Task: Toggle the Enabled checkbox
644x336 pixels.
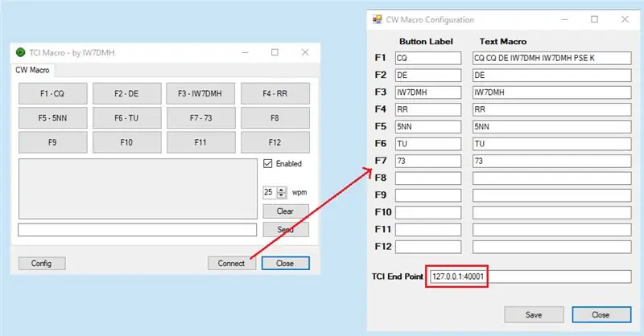Action: tap(268, 164)
